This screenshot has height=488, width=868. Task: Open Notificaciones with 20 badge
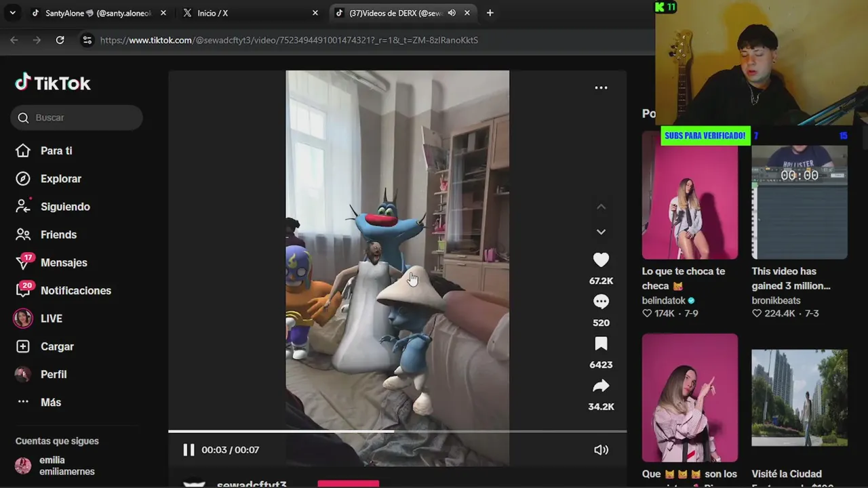(75, 290)
